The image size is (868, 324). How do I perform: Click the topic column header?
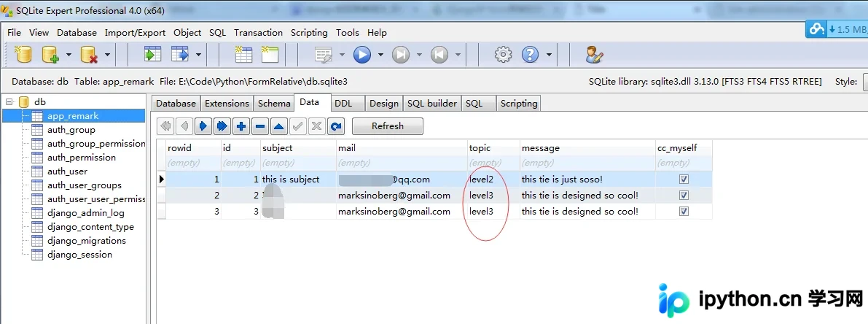pos(493,148)
